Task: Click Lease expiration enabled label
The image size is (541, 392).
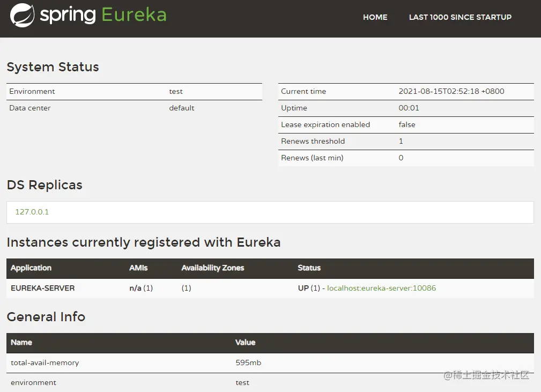Action: 325,124
